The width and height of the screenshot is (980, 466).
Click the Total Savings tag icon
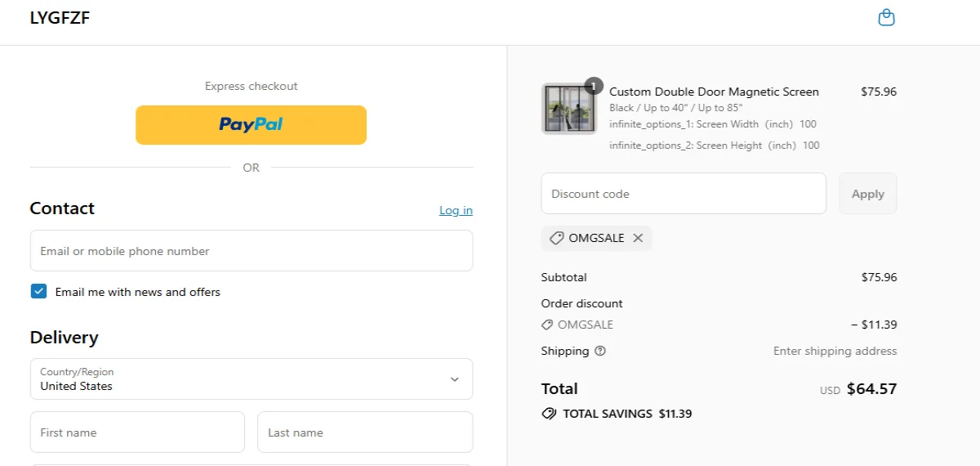[549, 414]
